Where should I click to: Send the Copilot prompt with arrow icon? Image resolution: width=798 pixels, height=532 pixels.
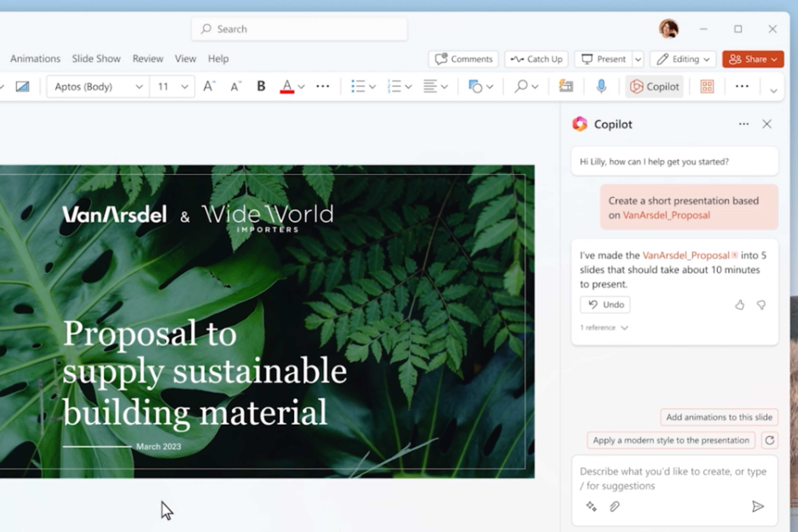tap(758, 507)
